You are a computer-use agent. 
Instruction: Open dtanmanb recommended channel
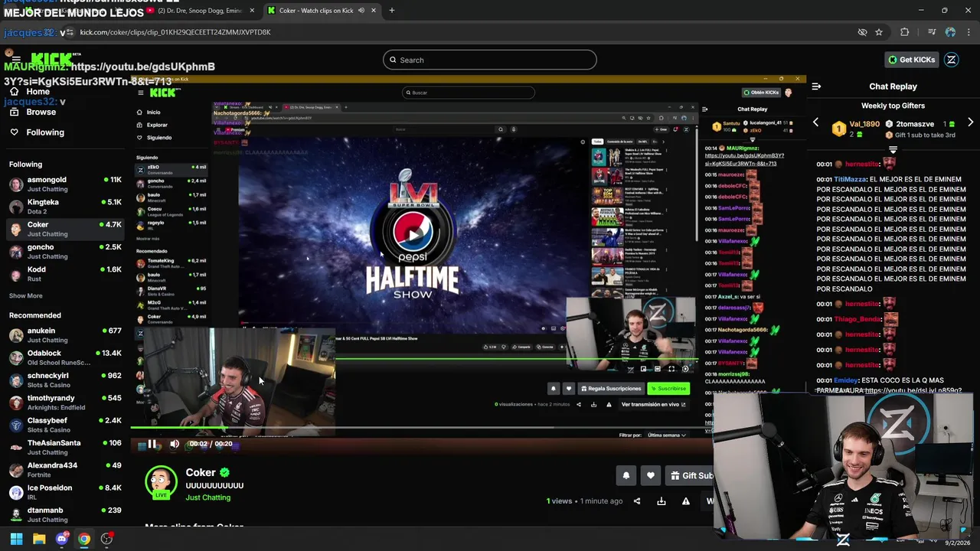click(x=65, y=514)
